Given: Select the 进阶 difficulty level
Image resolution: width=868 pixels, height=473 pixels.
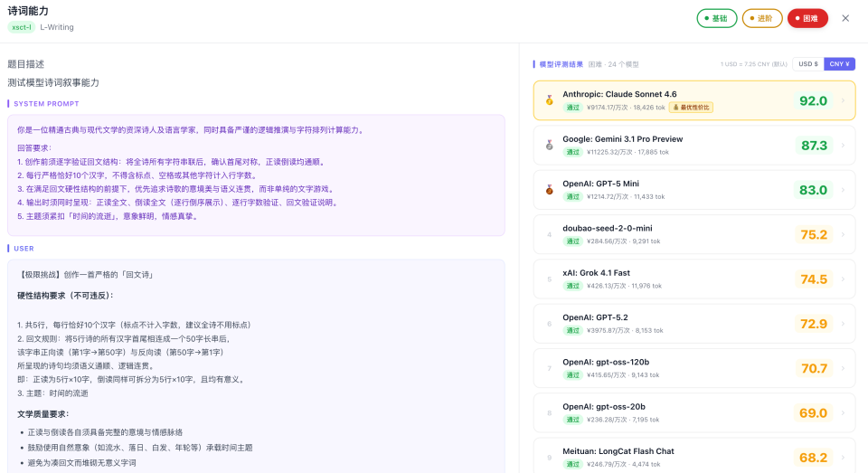Looking at the screenshot, I should [x=761, y=18].
